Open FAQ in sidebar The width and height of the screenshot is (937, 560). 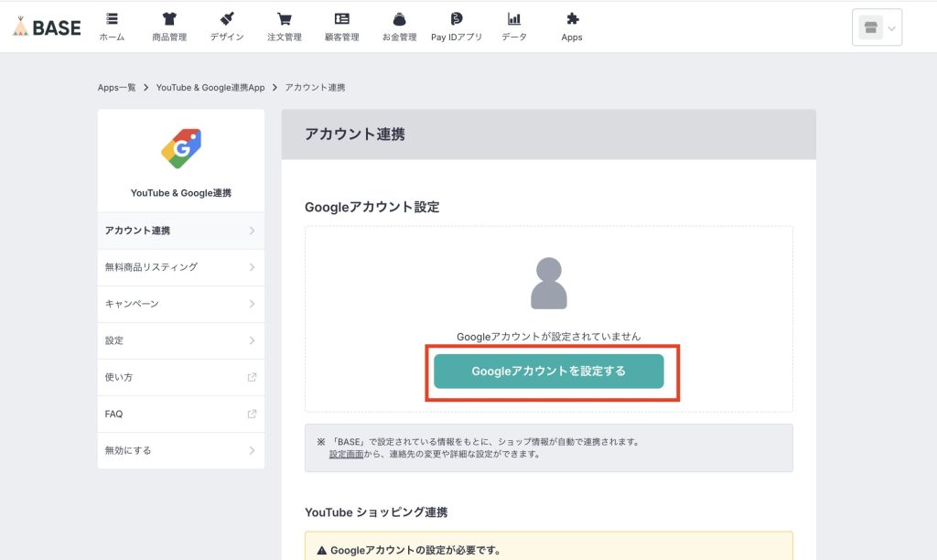[181, 414]
